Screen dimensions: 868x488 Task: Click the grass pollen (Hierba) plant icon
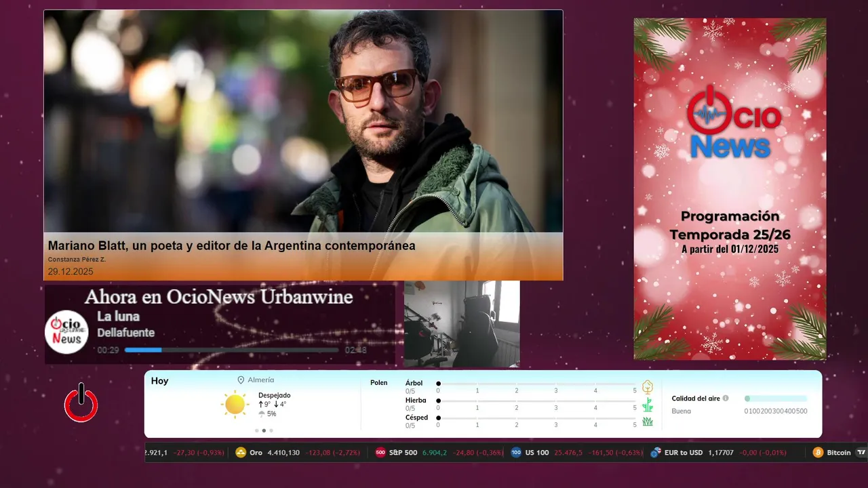[648, 405]
